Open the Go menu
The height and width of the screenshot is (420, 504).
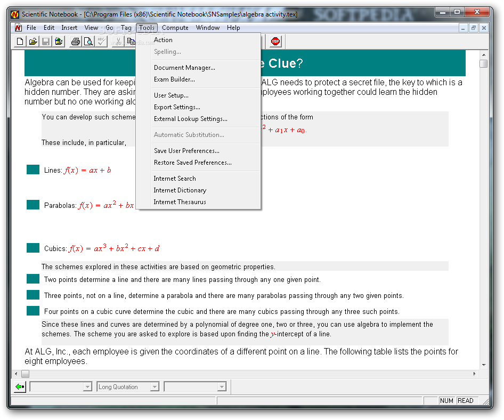109,28
